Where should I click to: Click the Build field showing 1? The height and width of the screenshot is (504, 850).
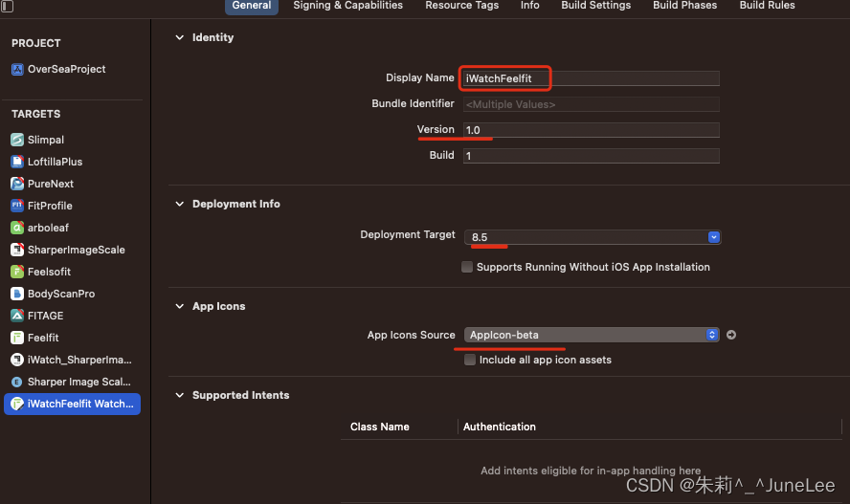[592, 156]
